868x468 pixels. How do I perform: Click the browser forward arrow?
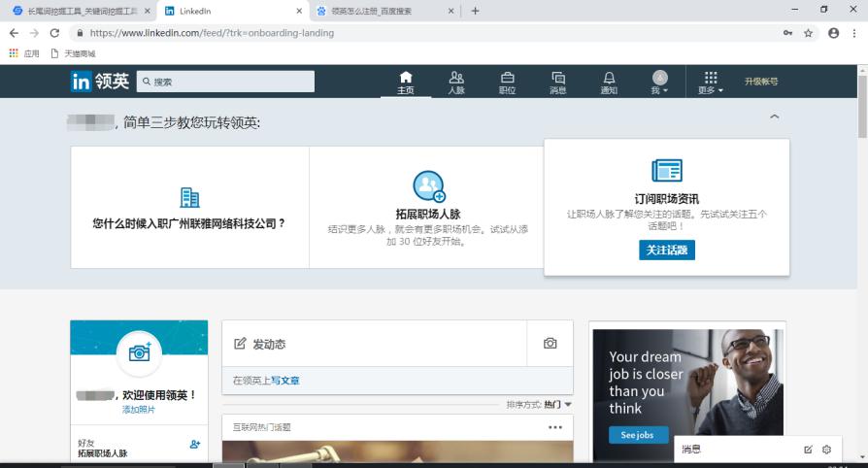(34, 33)
